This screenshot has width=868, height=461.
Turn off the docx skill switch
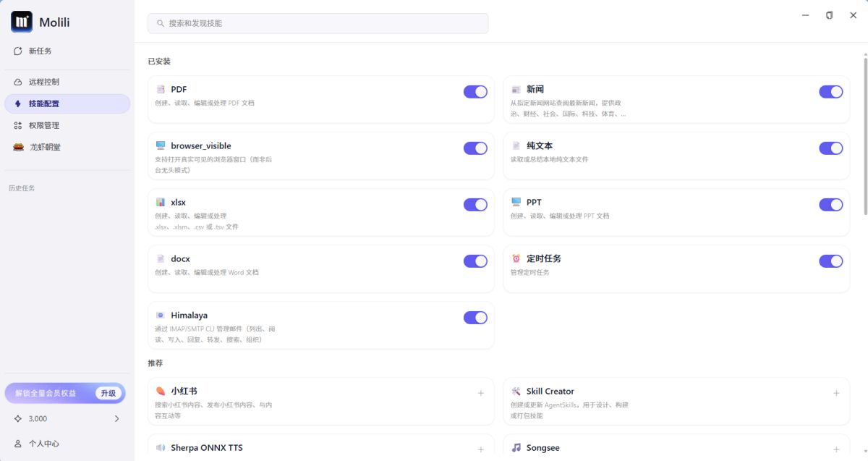(475, 261)
